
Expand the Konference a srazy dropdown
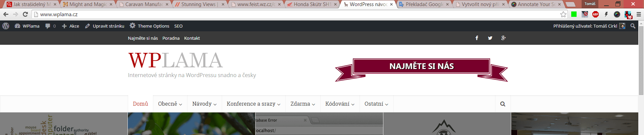pyautogui.click(x=254, y=104)
